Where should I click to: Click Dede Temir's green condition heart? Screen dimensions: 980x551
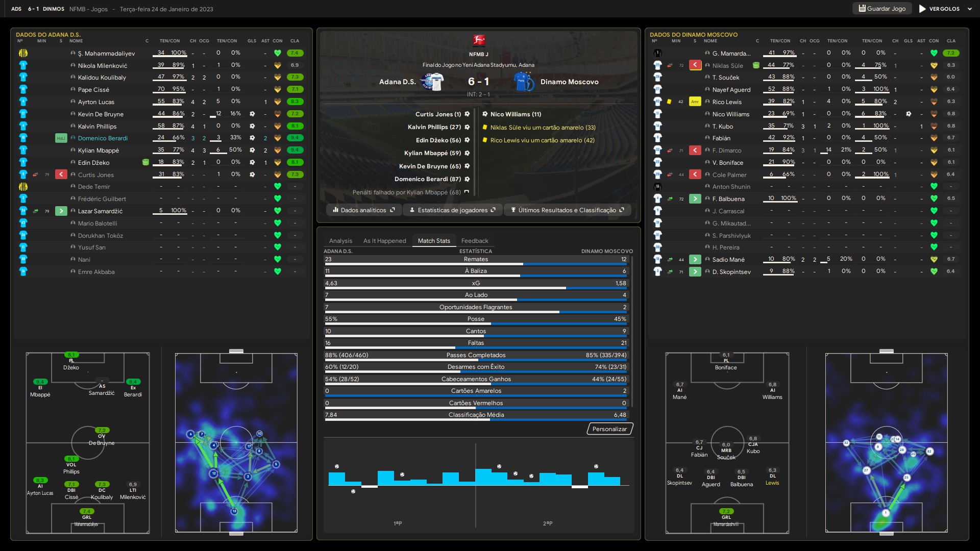tap(278, 187)
